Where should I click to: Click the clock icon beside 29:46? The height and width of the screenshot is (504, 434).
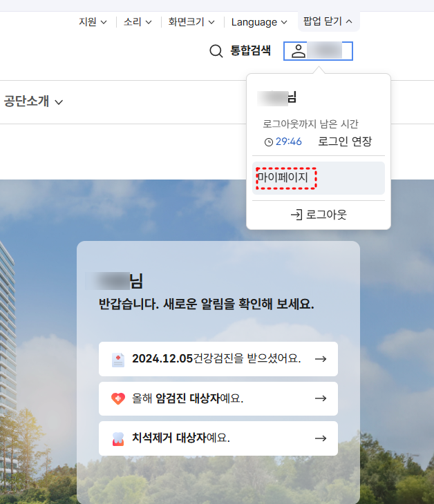[x=269, y=142]
